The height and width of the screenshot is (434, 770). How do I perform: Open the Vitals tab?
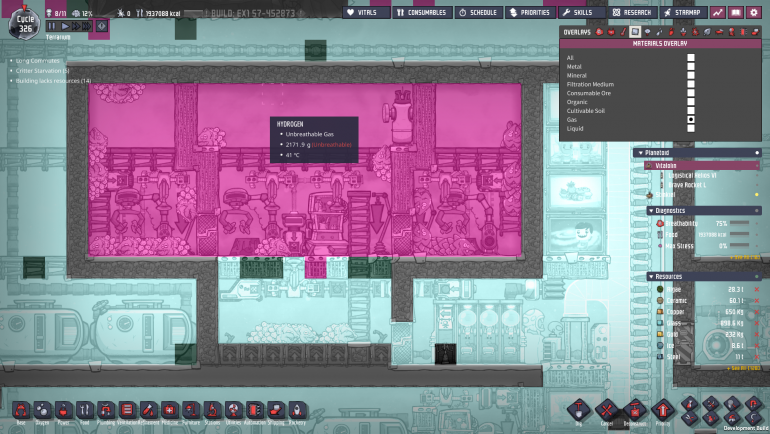tap(366, 12)
